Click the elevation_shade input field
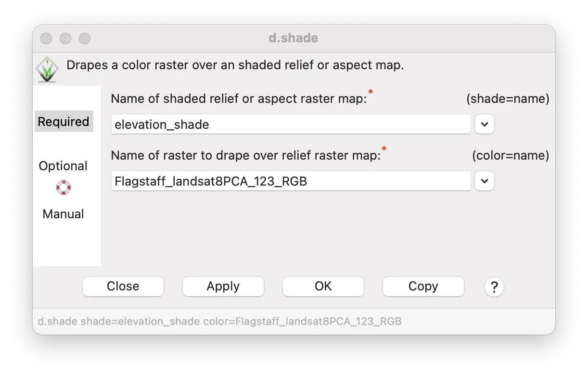This screenshot has width=588, height=375. [291, 125]
